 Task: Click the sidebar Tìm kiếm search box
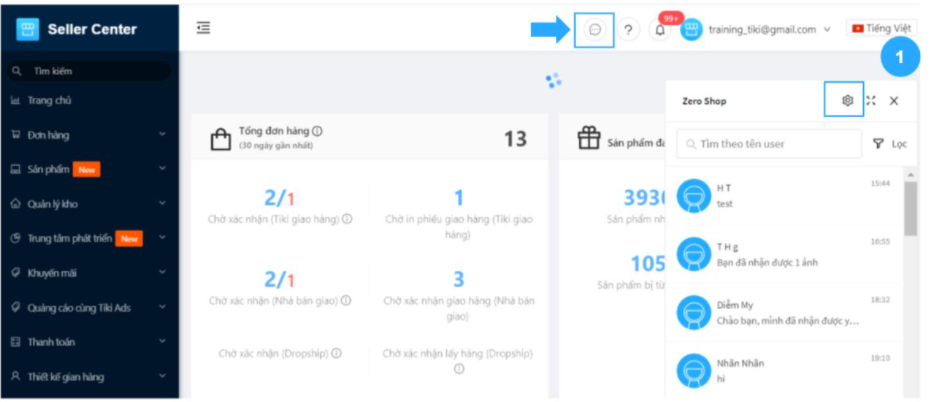90,71
